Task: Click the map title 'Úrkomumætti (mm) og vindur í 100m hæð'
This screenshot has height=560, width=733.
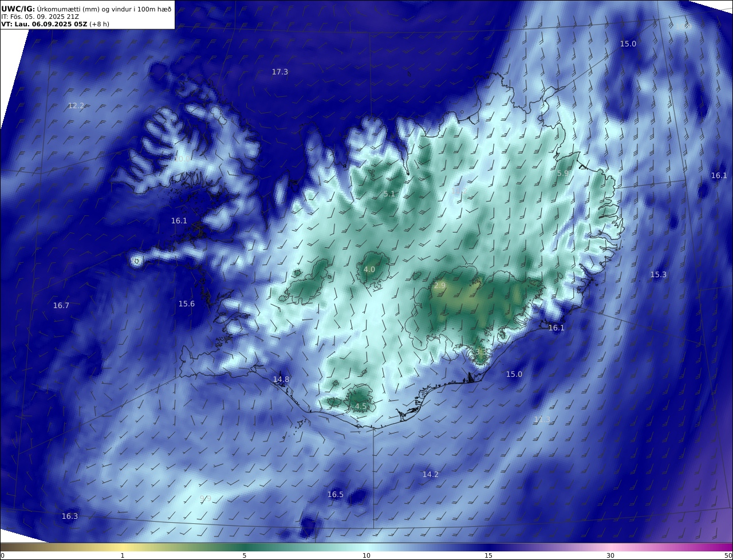Action: 104,9
